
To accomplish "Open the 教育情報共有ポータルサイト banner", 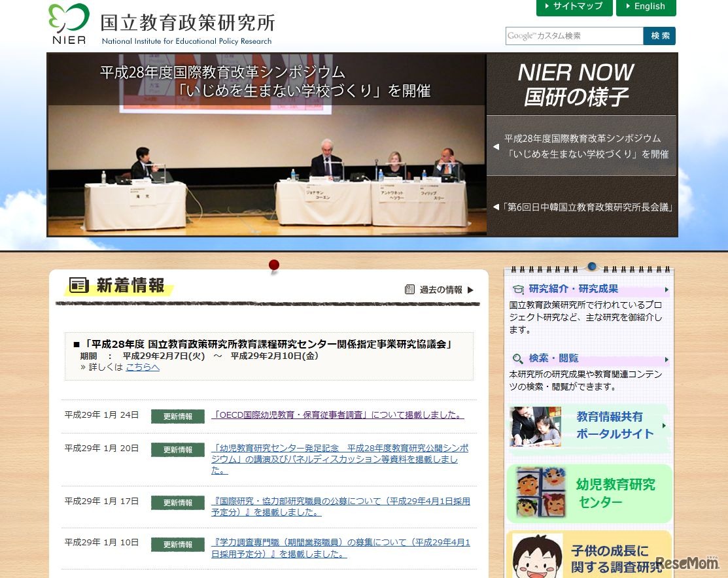I will (x=588, y=427).
